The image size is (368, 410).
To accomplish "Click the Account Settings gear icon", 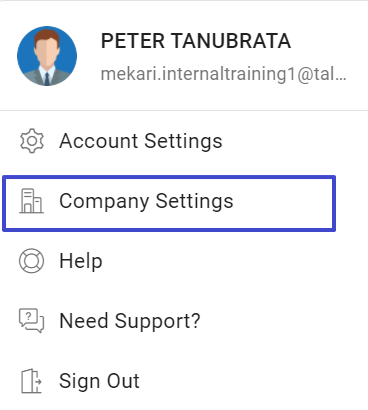I will coord(32,141).
